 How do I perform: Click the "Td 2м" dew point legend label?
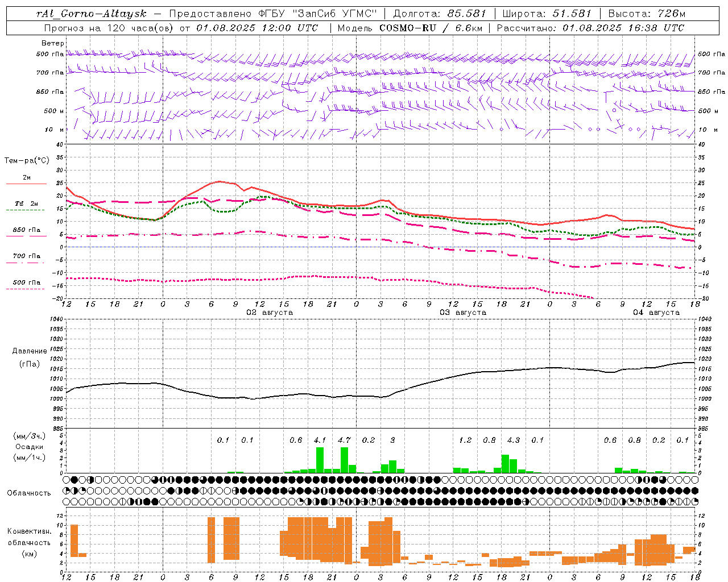27,203
